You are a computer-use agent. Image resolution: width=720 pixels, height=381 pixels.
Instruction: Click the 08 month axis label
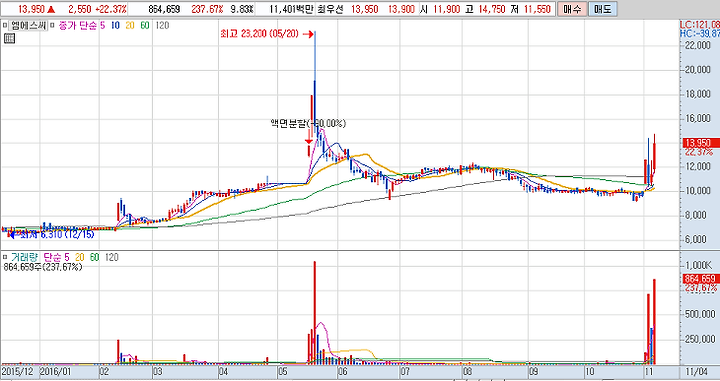point(467,371)
